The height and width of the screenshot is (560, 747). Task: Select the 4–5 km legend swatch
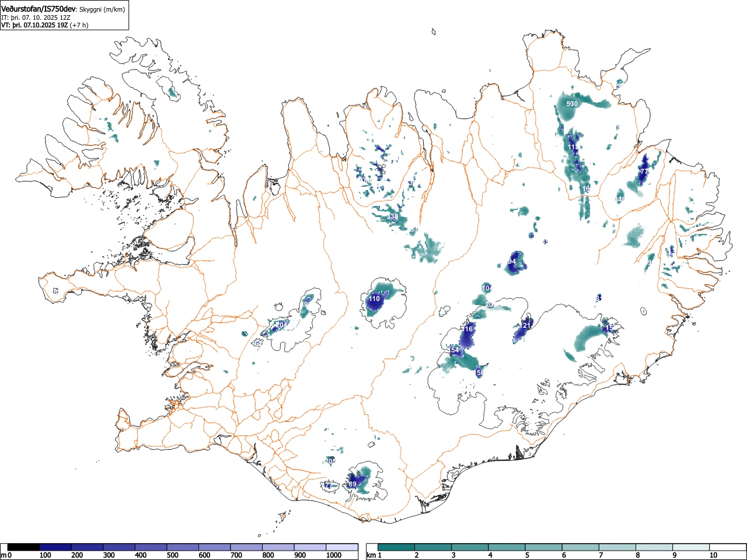click(507, 547)
